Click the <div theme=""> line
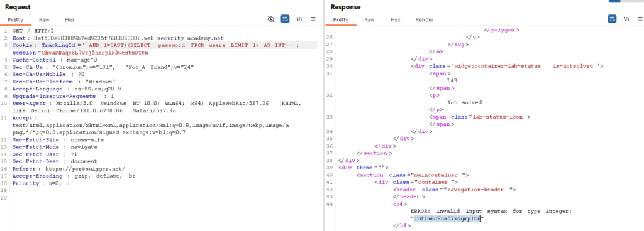644x231 pixels. click(364, 168)
